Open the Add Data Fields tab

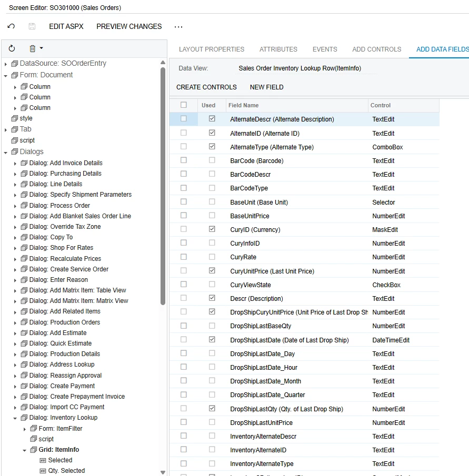[442, 49]
